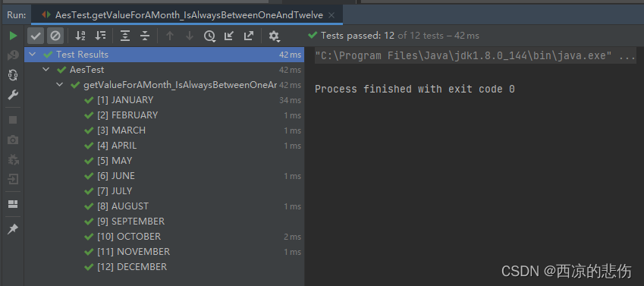The height and width of the screenshot is (286, 644).
Task: Toggle Show Passed tests checkmark button
Action: tap(36, 36)
